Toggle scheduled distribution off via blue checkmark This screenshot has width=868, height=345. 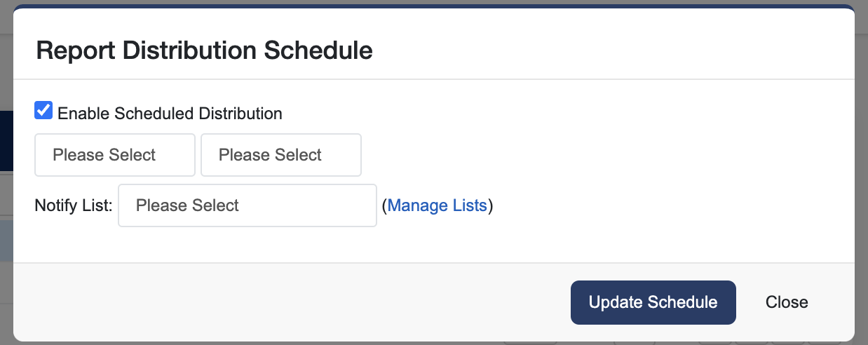click(x=43, y=111)
